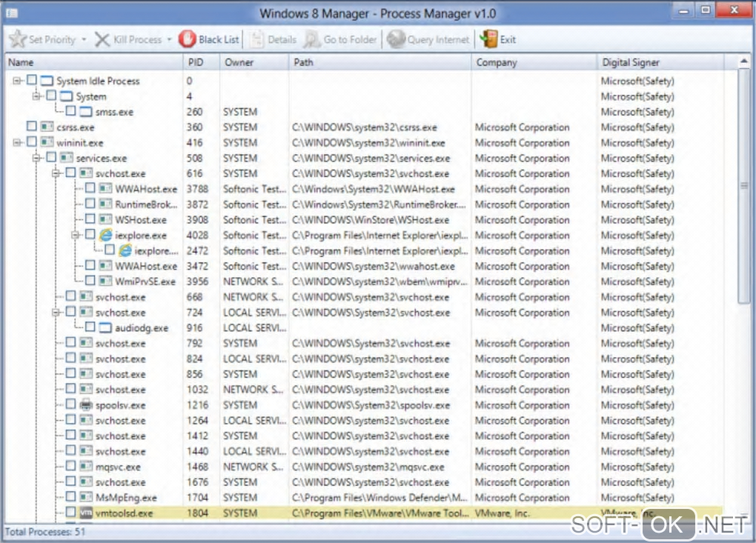Sort by the Owner column header

(254, 62)
